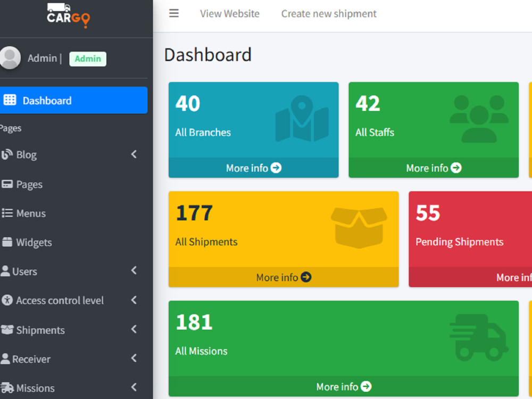532x399 pixels.
Task: Click the All Missions label
Action: click(x=201, y=351)
